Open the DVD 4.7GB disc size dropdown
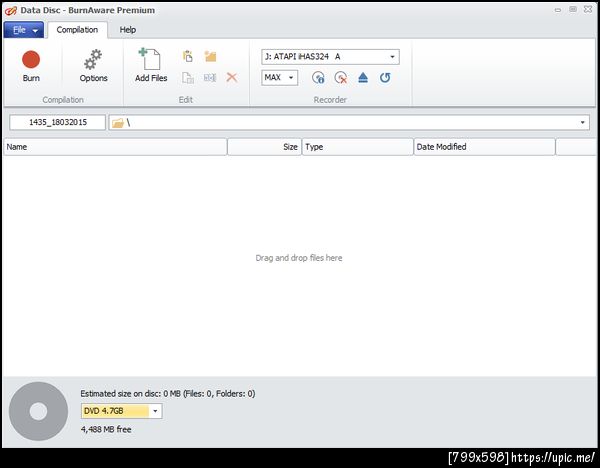This screenshot has width=600, height=468. (x=121, y=411)
